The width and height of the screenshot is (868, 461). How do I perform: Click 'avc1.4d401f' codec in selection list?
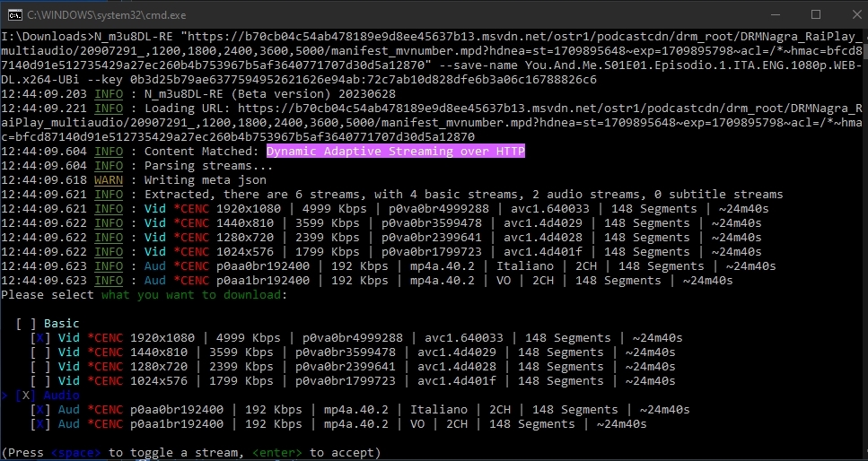pos(457,381)
